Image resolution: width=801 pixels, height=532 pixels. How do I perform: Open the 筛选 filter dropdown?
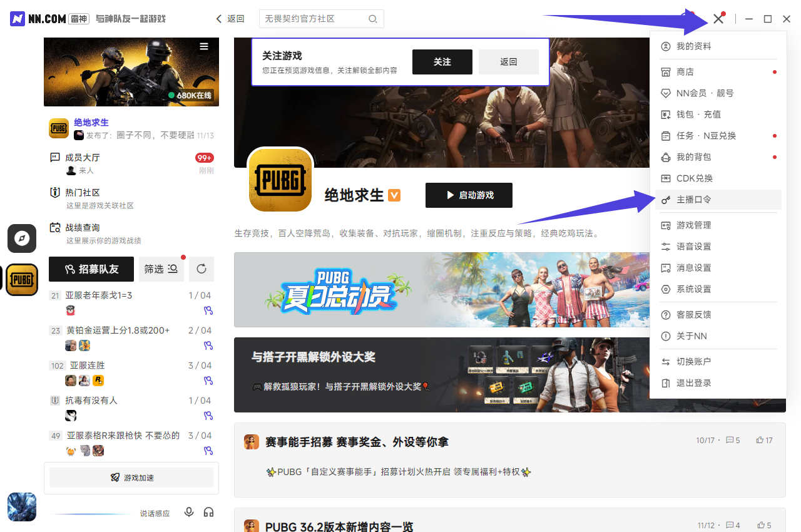click(161, 269)
